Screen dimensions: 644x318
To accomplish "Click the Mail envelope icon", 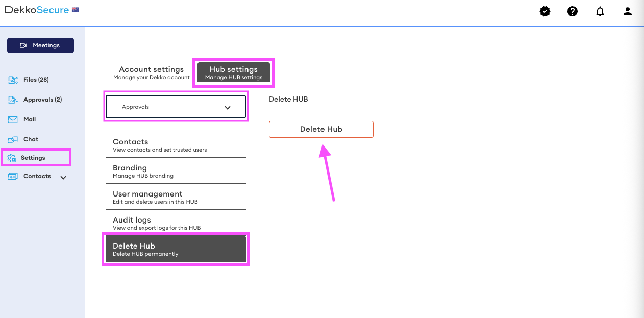I will coord(13,119).
